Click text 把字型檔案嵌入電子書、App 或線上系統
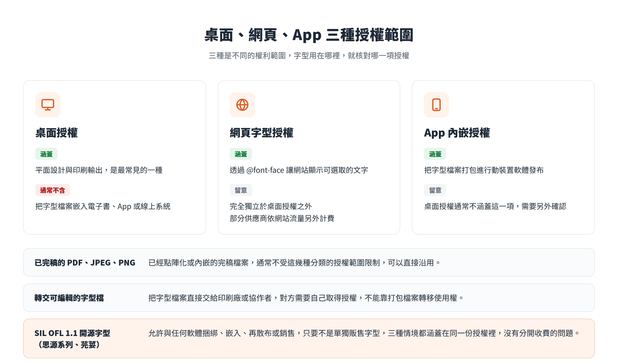Screen dimensions: 618x364 103,206
